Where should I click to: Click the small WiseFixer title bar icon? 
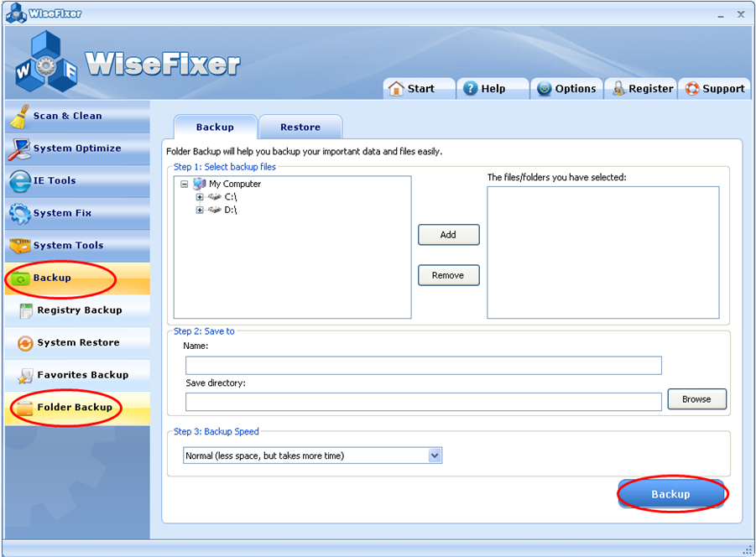[x=17, y=13]
